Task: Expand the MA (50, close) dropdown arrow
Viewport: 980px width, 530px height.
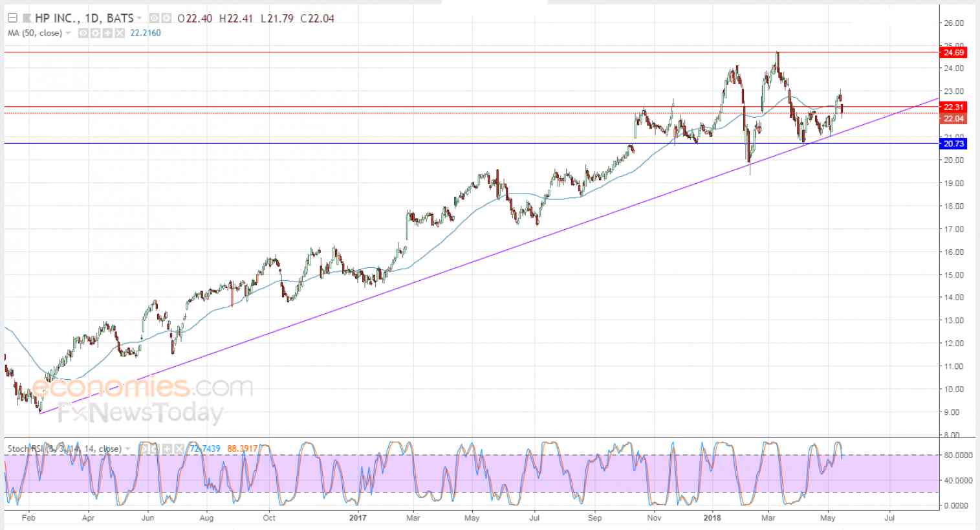Action: [67, 33]
